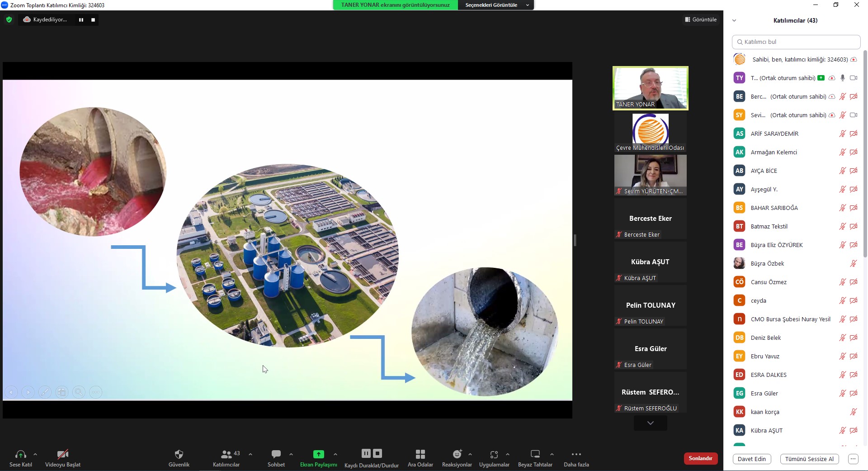Click the encryption shield icon at top left
This screenshot has height=471, width=868.
tap(9, 19)
